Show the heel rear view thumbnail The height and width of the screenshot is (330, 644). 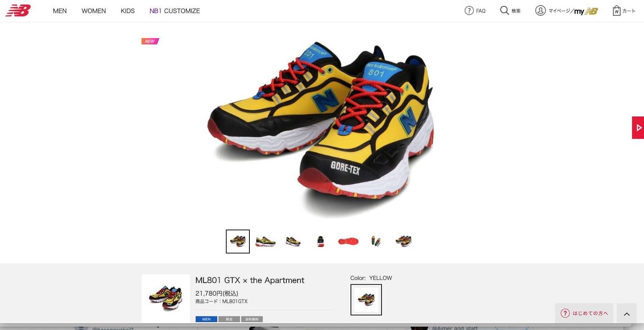(321, 241)
